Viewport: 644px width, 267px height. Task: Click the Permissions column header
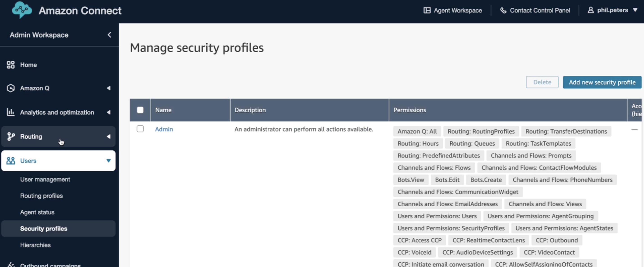(409, 110)
